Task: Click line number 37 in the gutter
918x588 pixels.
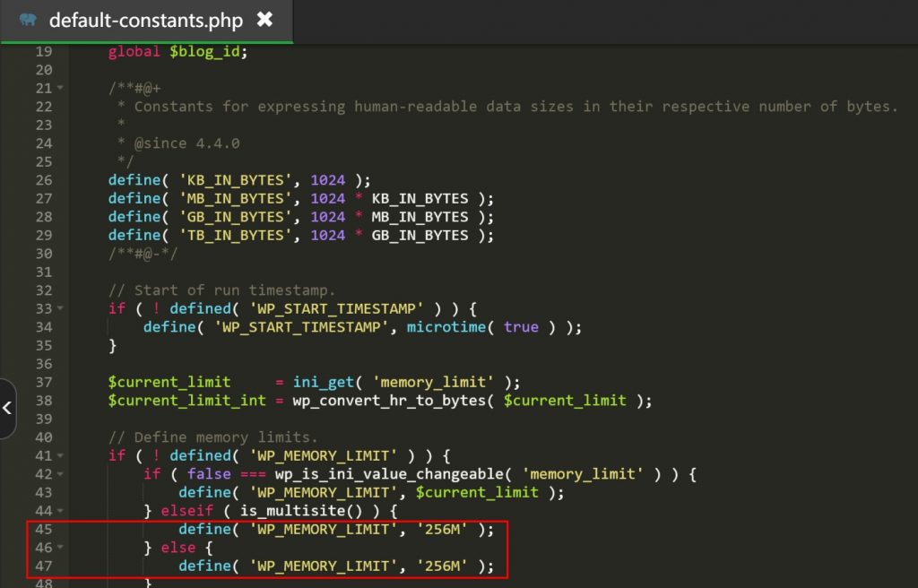Action: (x=43, y=382)
